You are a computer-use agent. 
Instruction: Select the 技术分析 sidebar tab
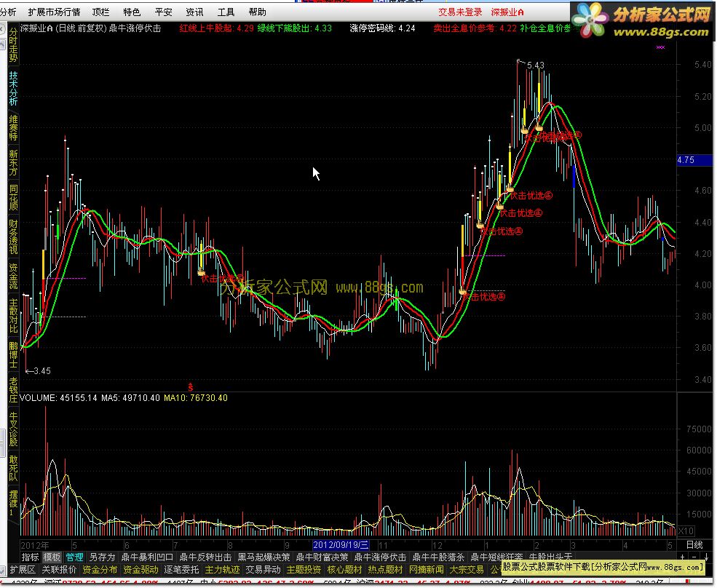tap(13, 88)
